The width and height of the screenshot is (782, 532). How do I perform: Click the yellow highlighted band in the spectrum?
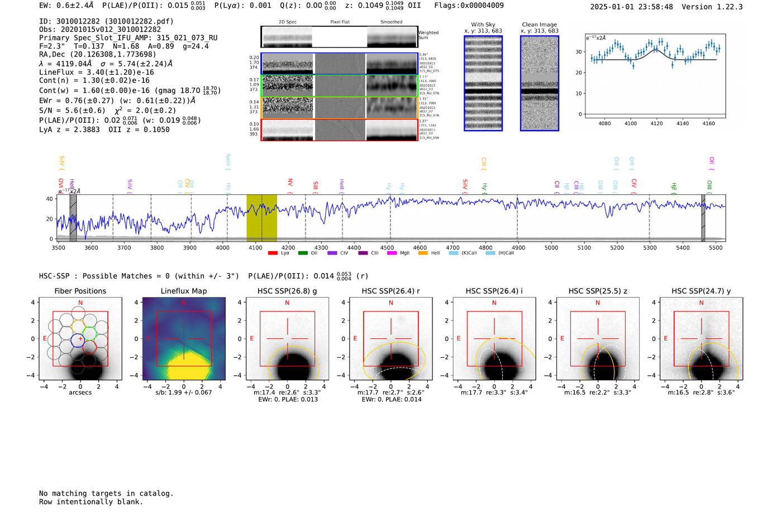click(261, 218)
